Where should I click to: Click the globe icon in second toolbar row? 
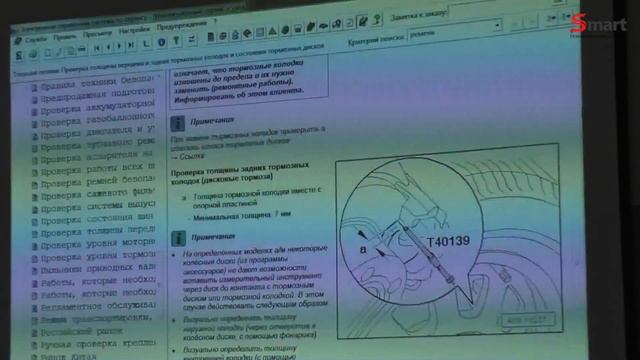point(33,54)
